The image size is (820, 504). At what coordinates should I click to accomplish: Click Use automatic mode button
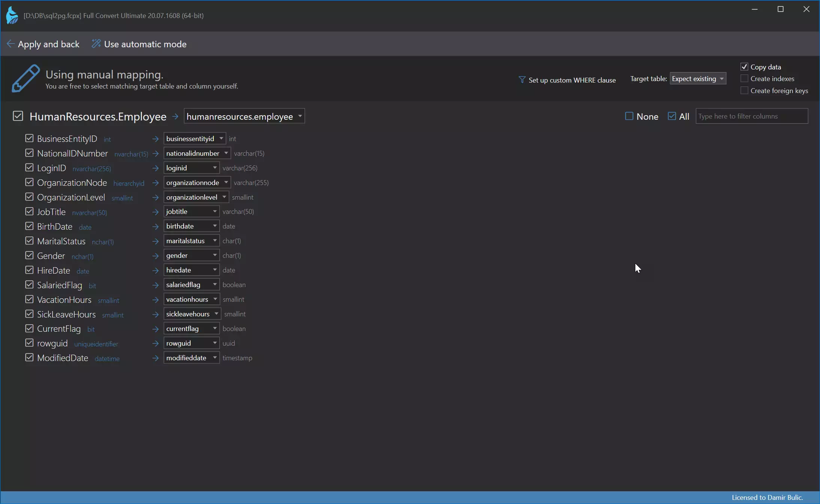(139, 44)
